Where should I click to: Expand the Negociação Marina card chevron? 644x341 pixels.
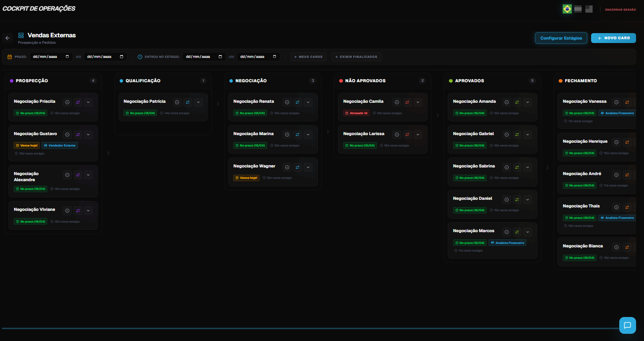308,135
